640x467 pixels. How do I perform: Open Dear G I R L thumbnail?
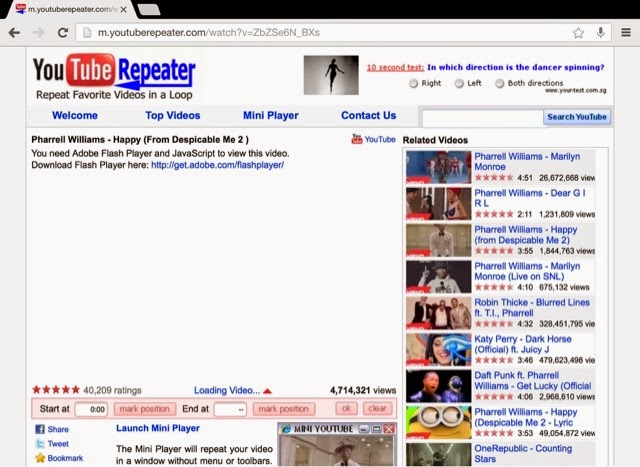pos(438,204)
